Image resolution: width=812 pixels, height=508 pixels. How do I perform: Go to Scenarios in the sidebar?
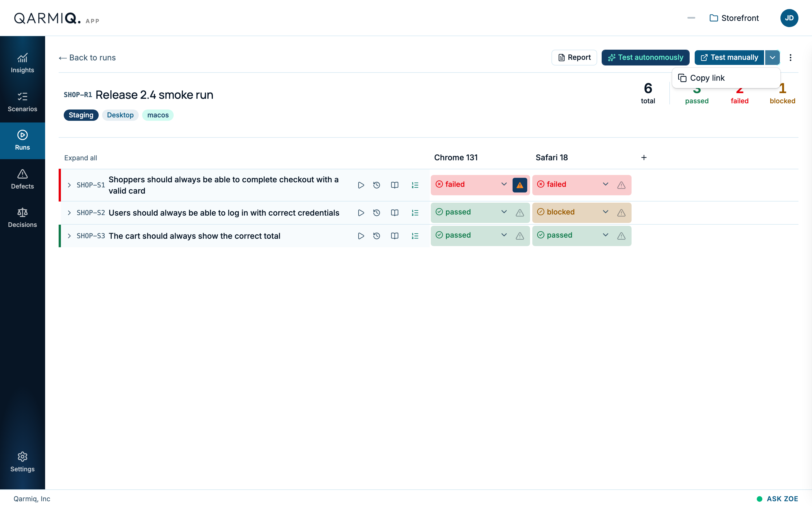(23, 102)
